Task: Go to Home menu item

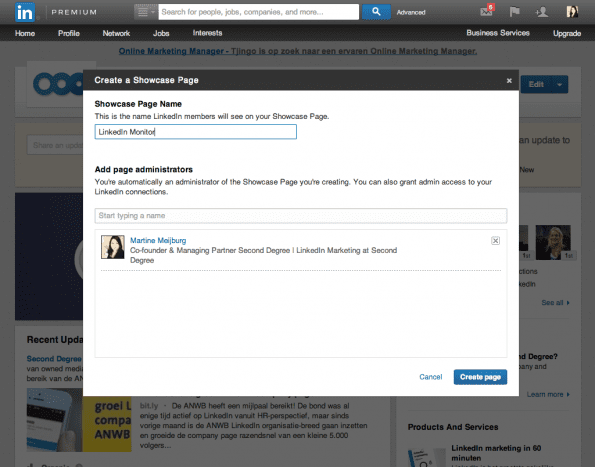Action: [25, 33]
